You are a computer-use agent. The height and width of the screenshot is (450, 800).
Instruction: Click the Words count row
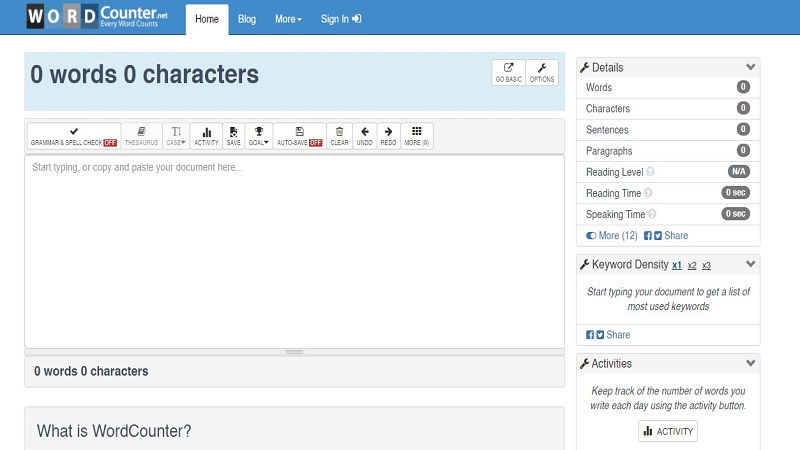[668, 87]
